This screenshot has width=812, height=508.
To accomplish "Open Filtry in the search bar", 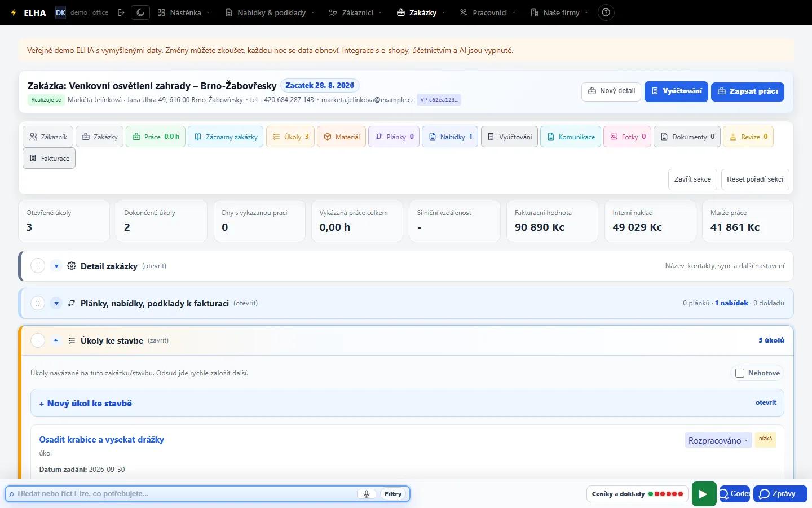I will coord(393,494).
